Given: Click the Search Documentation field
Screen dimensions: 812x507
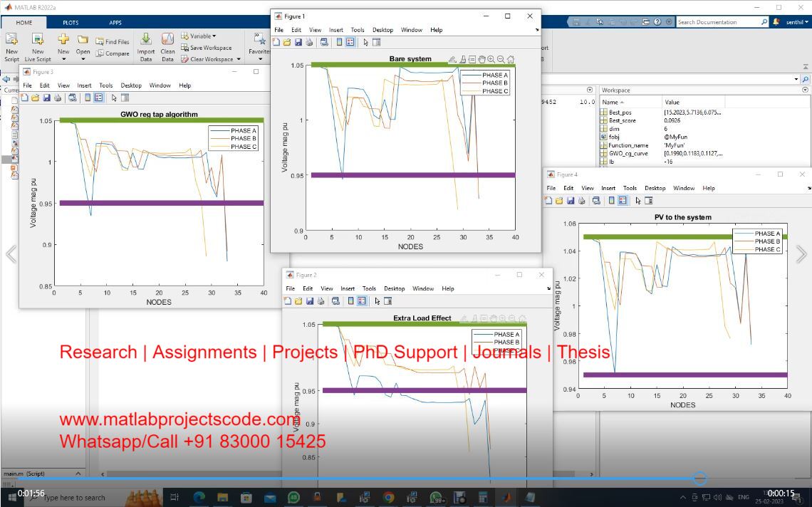Looking at the screenshot, I should (717, 22).
